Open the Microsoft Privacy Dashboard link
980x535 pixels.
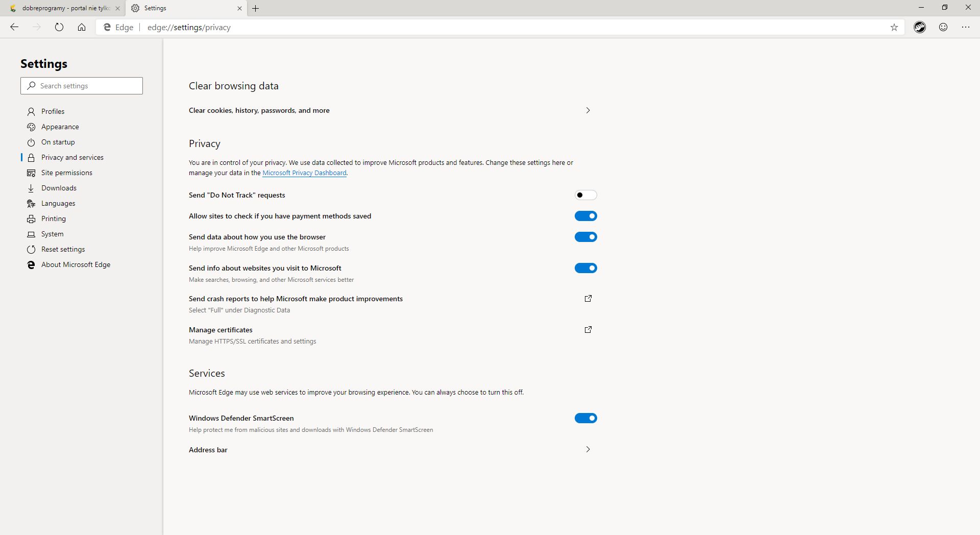(304, 173)
